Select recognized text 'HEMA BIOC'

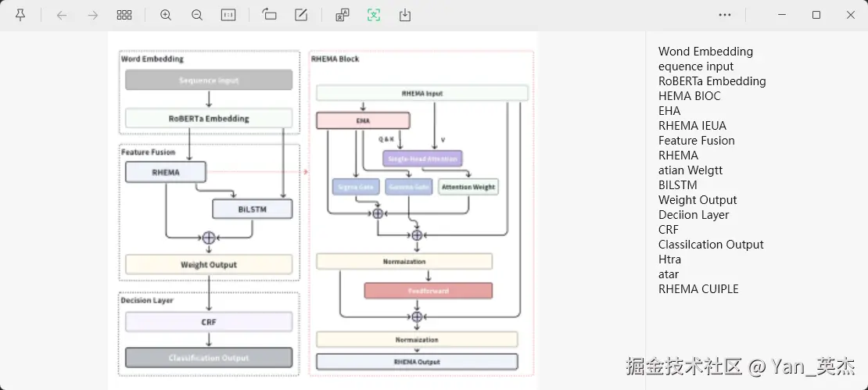click(689, 96)
